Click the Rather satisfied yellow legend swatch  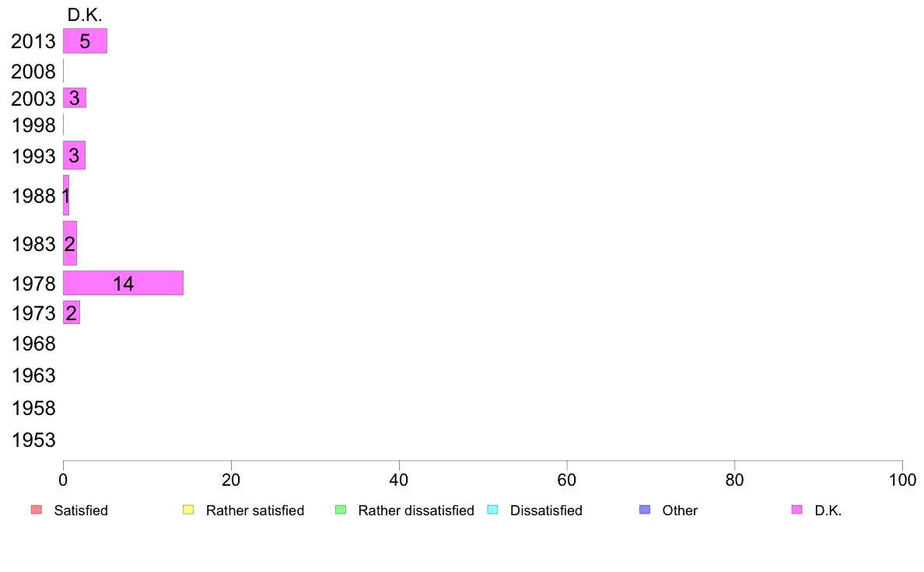pyautogui.click(x=188, y=510)
